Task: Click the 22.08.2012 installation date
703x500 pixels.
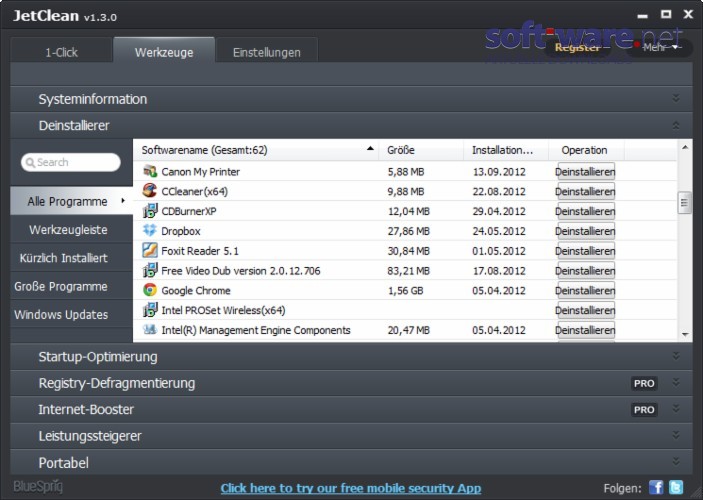Action: (499, 191)
